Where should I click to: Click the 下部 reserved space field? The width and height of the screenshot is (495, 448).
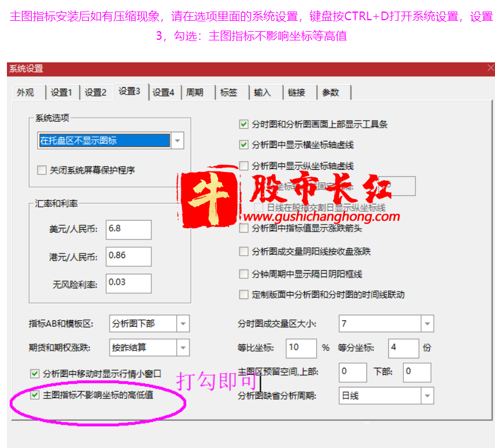(x=417, y=372)
